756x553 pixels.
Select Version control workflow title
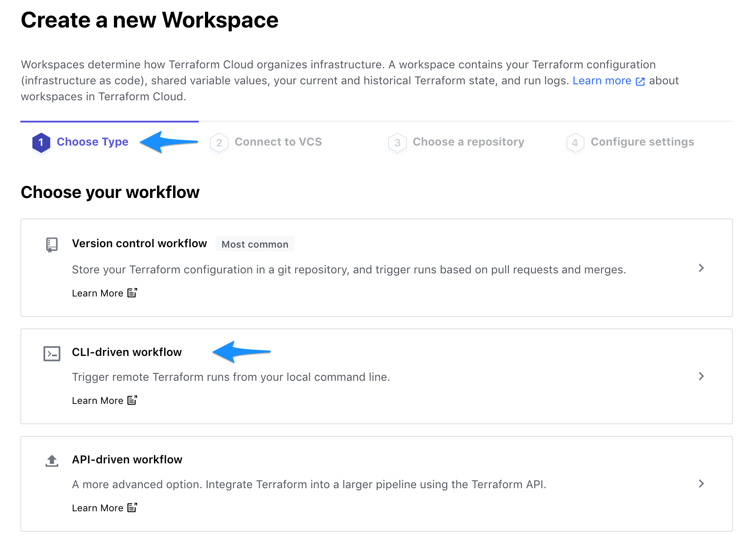point(139,244)
